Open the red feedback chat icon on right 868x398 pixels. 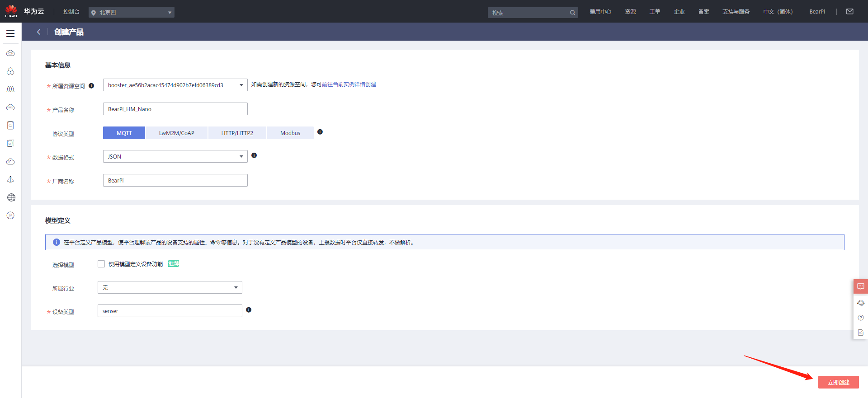tap(860, 286)
